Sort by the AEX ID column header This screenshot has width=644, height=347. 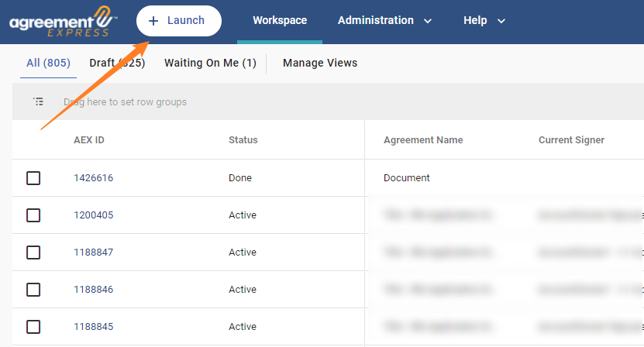pos(88,140)
